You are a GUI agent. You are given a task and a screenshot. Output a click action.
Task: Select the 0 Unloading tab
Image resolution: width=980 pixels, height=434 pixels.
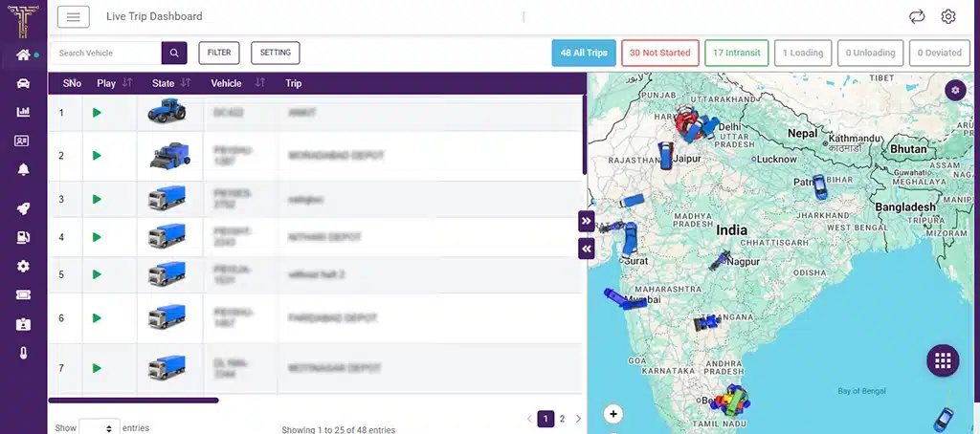(870, 54)
